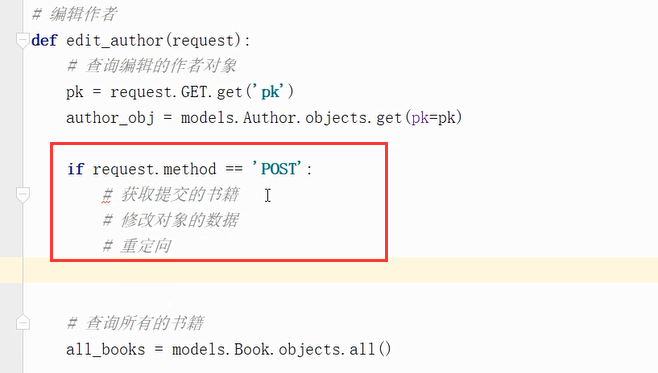Toggle fold marker beside 查询所有的书籍 comment

click(23, 322)
